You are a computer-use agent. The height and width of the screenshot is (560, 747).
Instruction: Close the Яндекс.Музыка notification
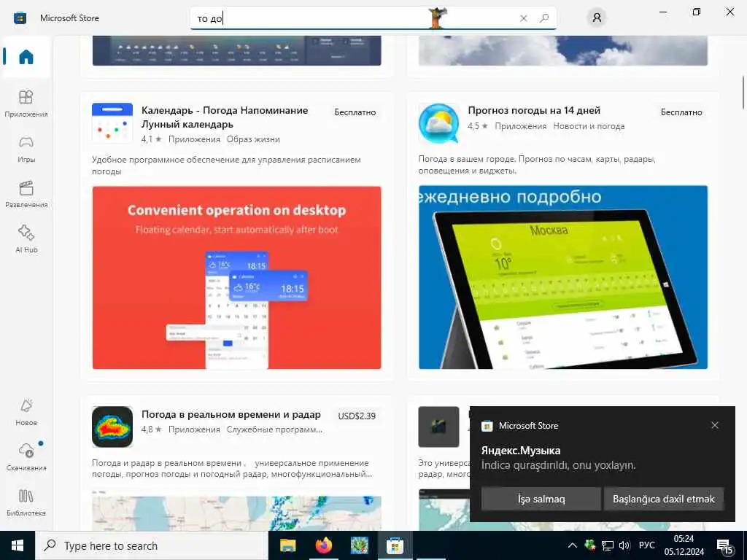(x=715, y=425)
